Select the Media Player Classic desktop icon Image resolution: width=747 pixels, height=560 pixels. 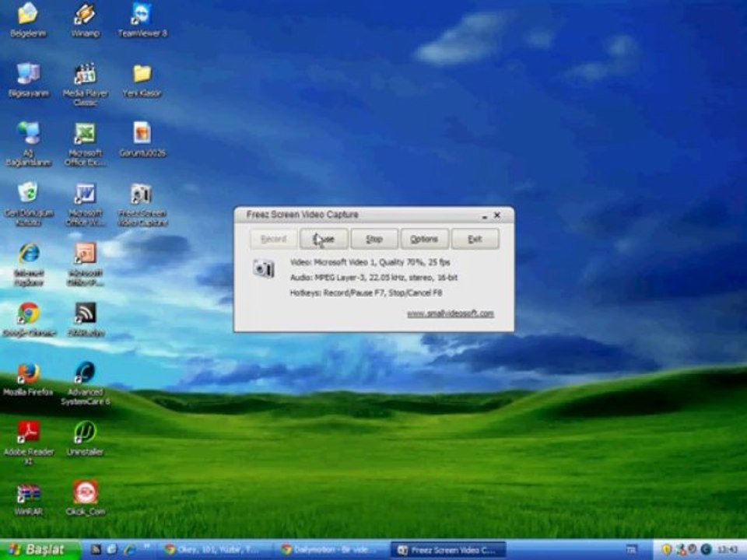click(86, 84)
